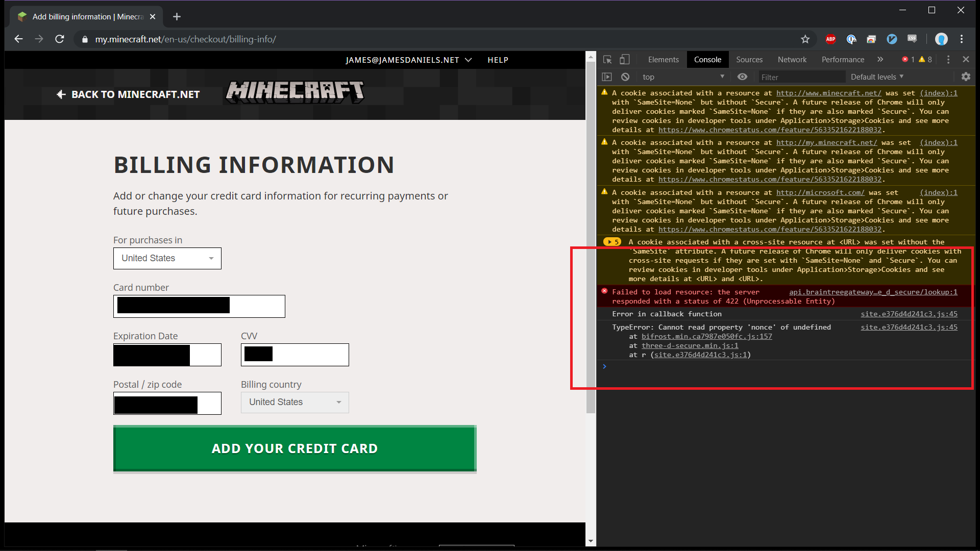Switch to the Performance tab

(x=843, y=60)
